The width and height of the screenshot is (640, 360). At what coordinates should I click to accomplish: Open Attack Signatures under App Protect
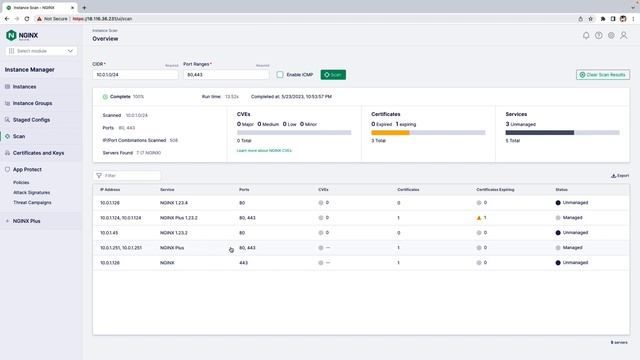click(31, 192)
